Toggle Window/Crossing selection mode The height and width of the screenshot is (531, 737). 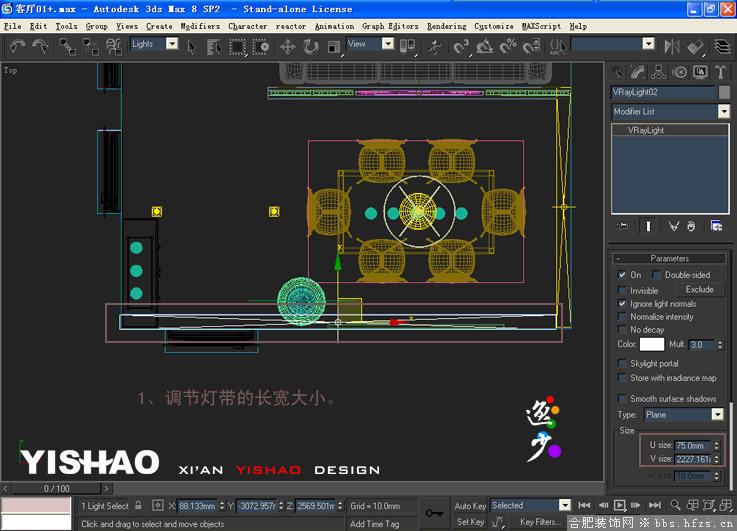[x=261, y=47]
